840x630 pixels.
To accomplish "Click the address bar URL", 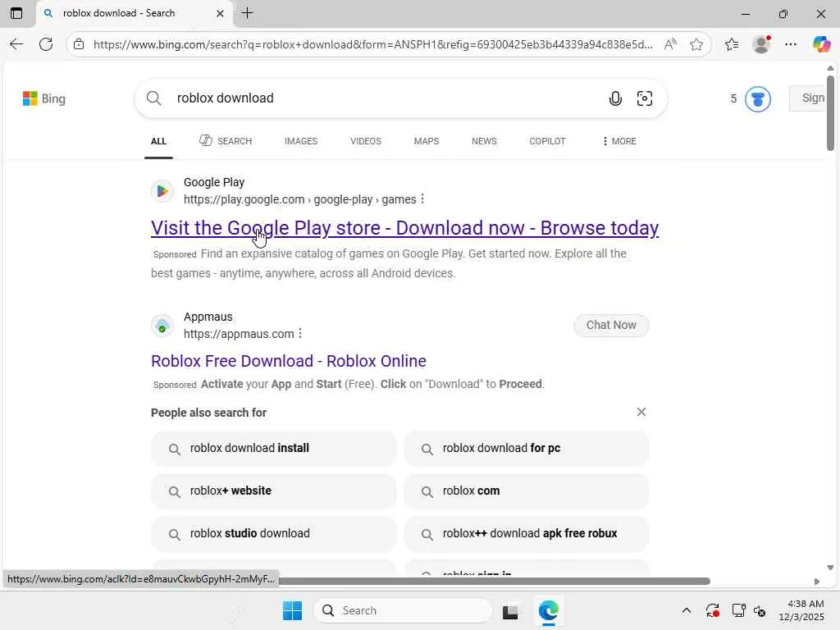I will point(373,44).
